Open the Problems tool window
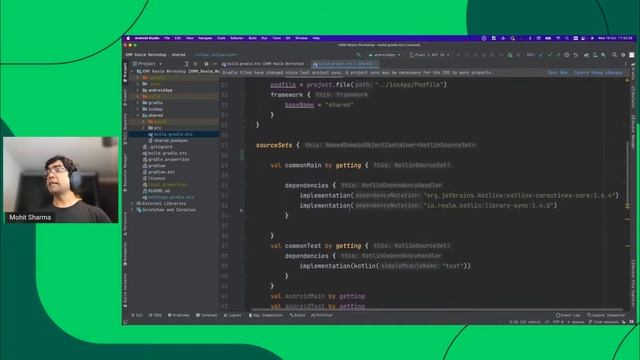The height and width of the screenshot is (360, 640). pyautogui.click(x=179, y=315)
